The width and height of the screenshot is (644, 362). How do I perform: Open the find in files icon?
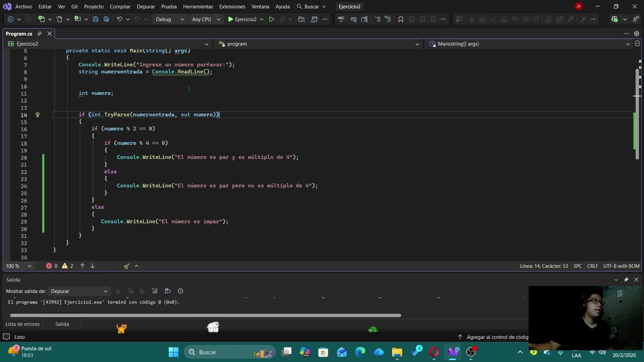301,19
